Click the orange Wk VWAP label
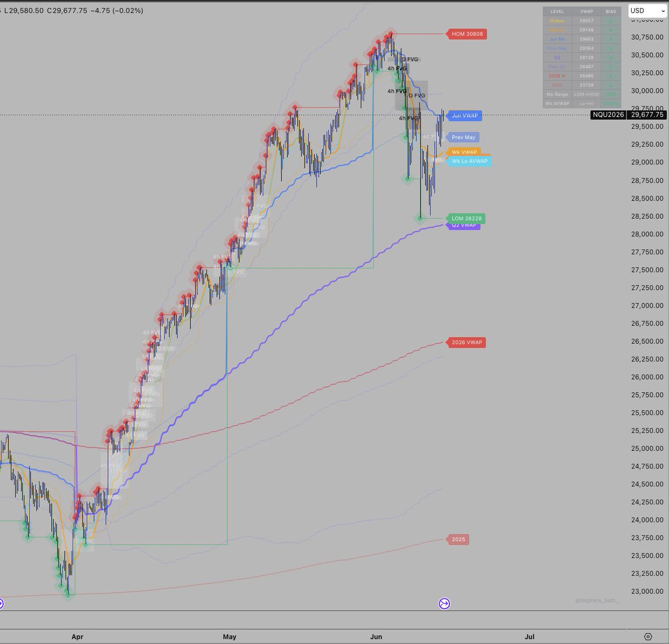This screenshot has width=669, height=644. point(464,152)
